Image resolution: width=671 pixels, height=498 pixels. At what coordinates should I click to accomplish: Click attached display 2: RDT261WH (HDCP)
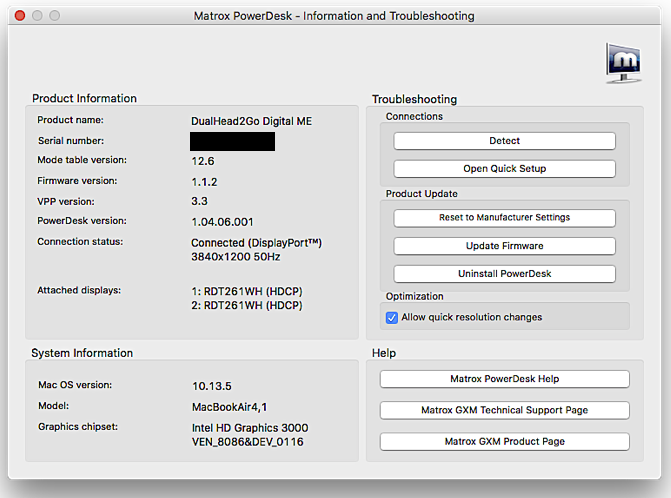pos(247,305)
